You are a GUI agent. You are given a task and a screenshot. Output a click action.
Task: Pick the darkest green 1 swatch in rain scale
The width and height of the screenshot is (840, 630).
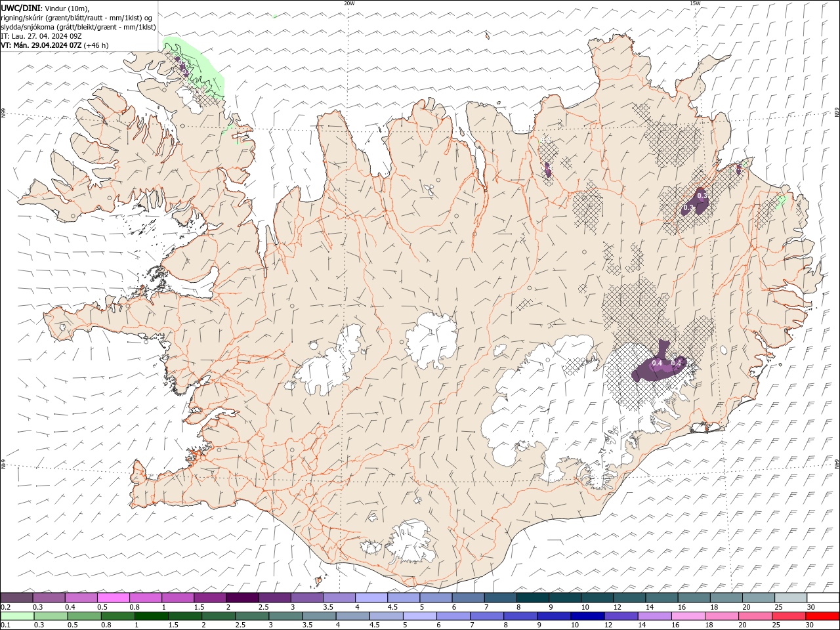151,616
